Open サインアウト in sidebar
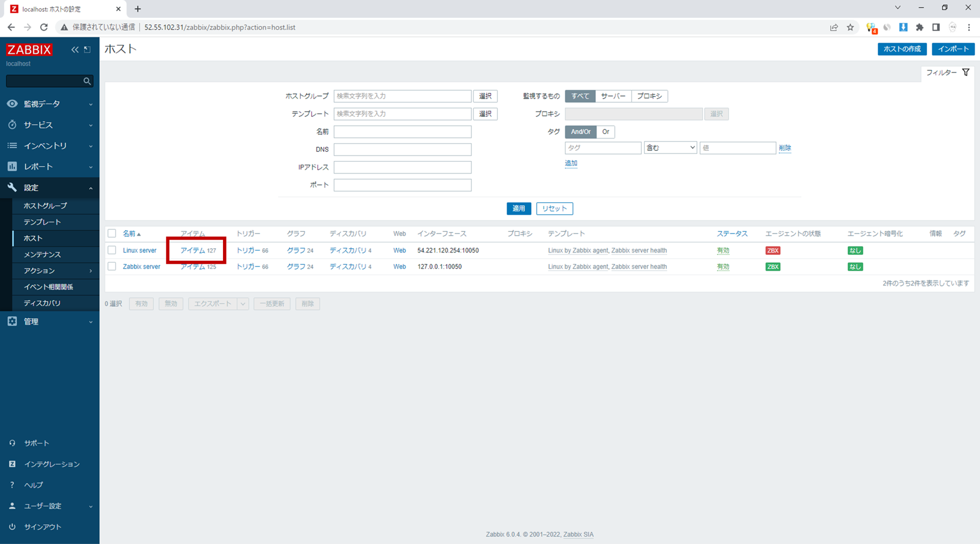 pos(49,527)
